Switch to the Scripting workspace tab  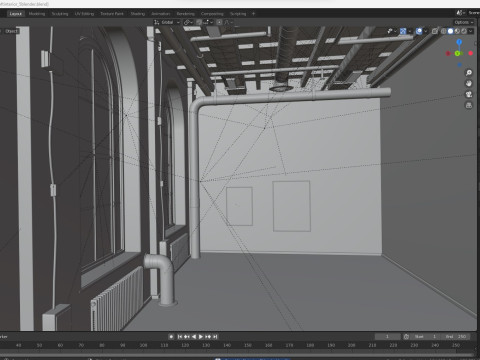click(x=238, y=14)
